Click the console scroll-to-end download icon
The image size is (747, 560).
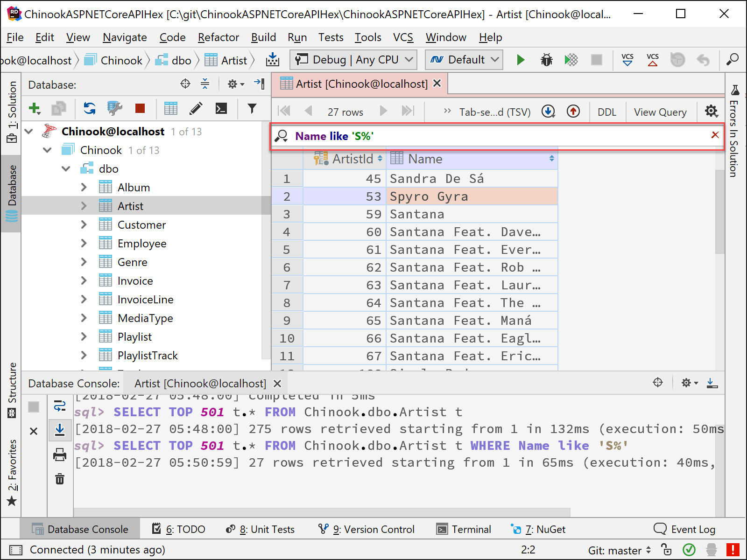(60, 429)
